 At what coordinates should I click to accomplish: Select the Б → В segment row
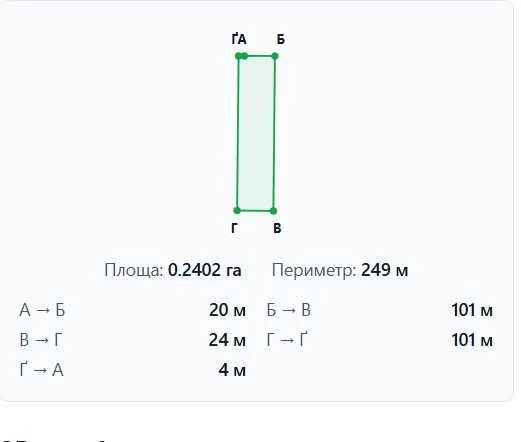coord(380,310)
